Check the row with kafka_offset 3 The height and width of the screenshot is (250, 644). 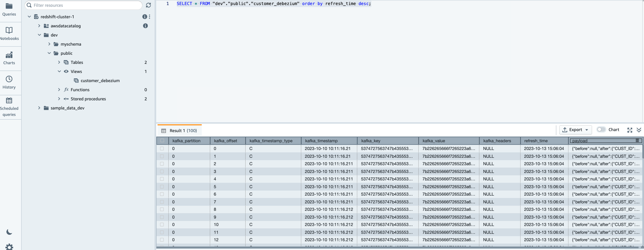[162, 171]
